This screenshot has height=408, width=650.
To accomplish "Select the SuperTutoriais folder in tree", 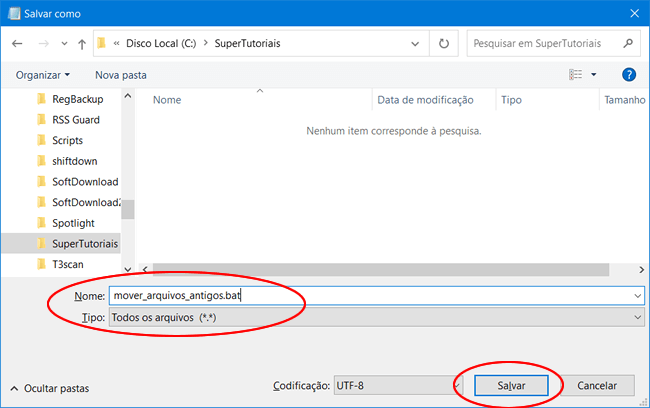I will [84, 243].
